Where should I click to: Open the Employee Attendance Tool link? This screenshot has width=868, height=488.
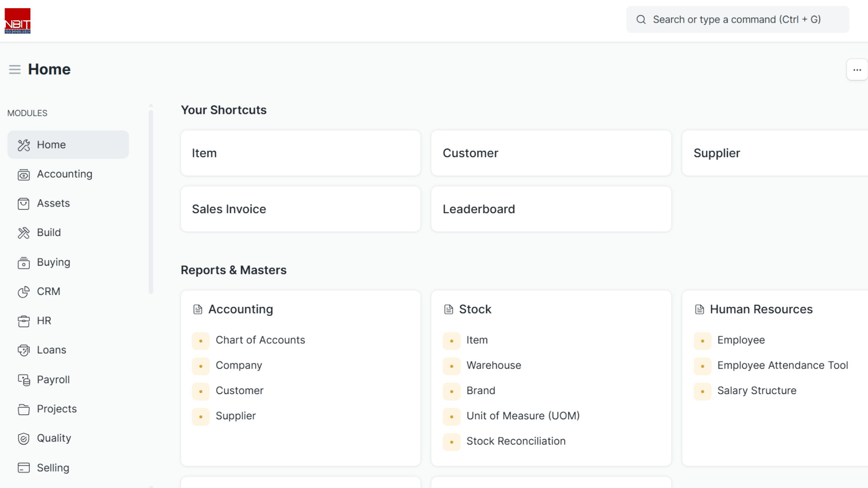tap(782, 365)
